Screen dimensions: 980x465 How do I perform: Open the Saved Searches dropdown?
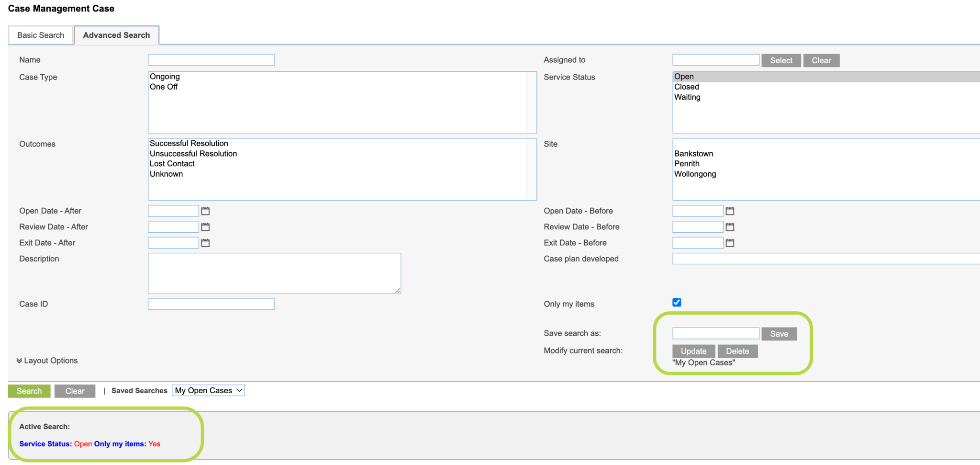pos(208,390)
